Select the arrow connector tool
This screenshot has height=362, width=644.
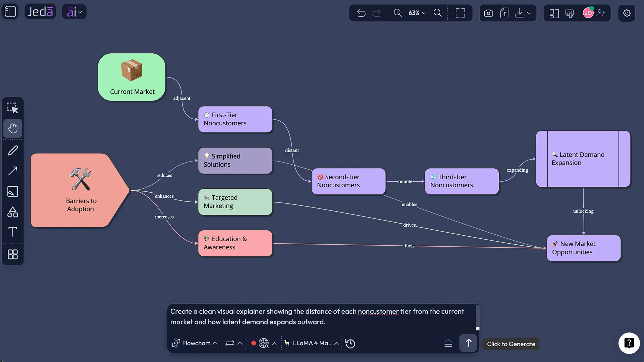pyautogui.click(x=13, y=171)
